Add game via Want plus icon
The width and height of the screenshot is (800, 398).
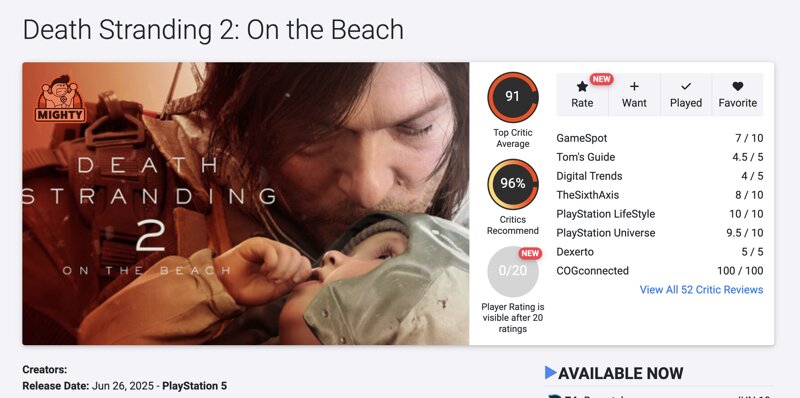634,87
